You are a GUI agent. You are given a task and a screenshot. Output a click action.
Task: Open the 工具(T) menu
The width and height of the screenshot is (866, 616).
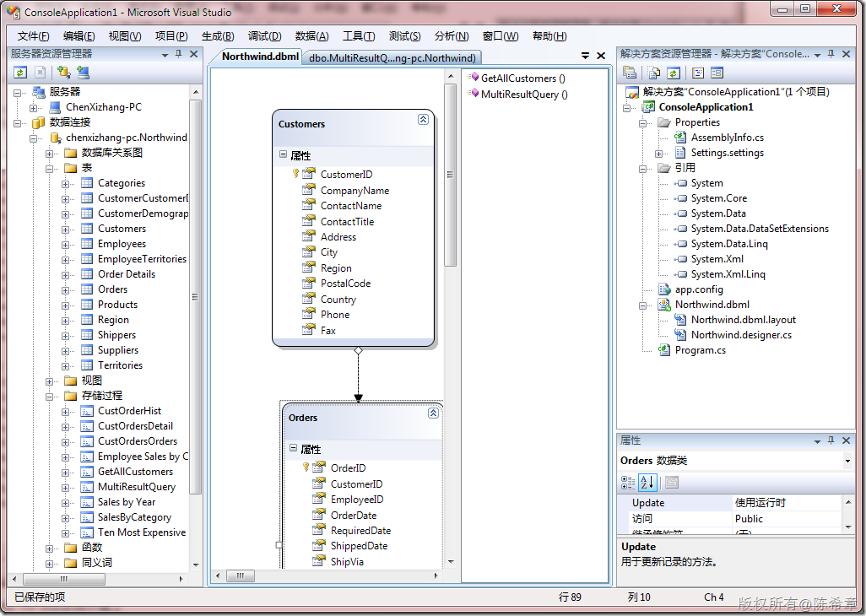tap(359, 36)
